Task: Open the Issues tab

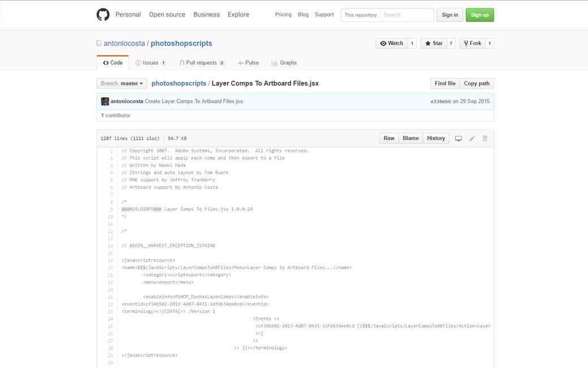Action: pos(150,63)
